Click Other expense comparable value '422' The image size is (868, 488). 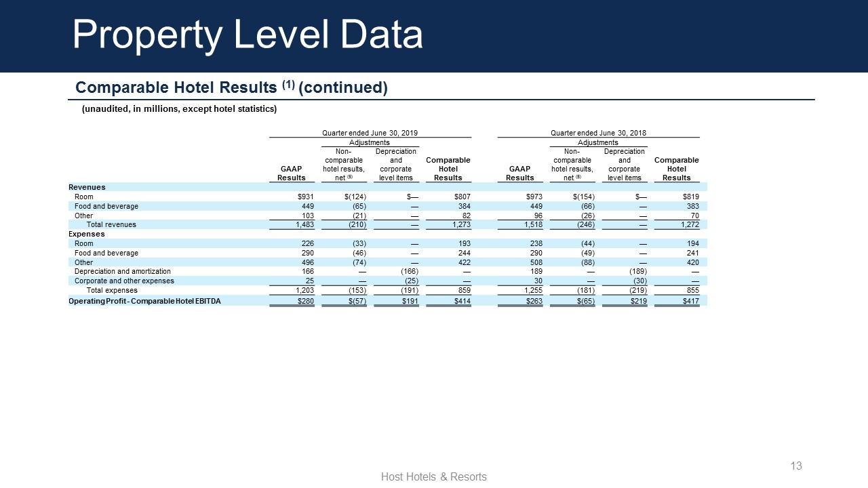464,262
